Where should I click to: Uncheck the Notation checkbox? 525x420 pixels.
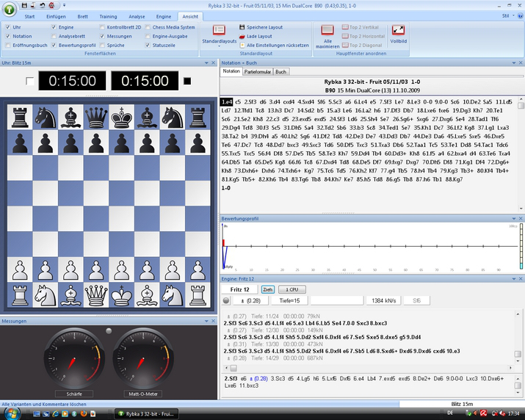tap(8, 36)
